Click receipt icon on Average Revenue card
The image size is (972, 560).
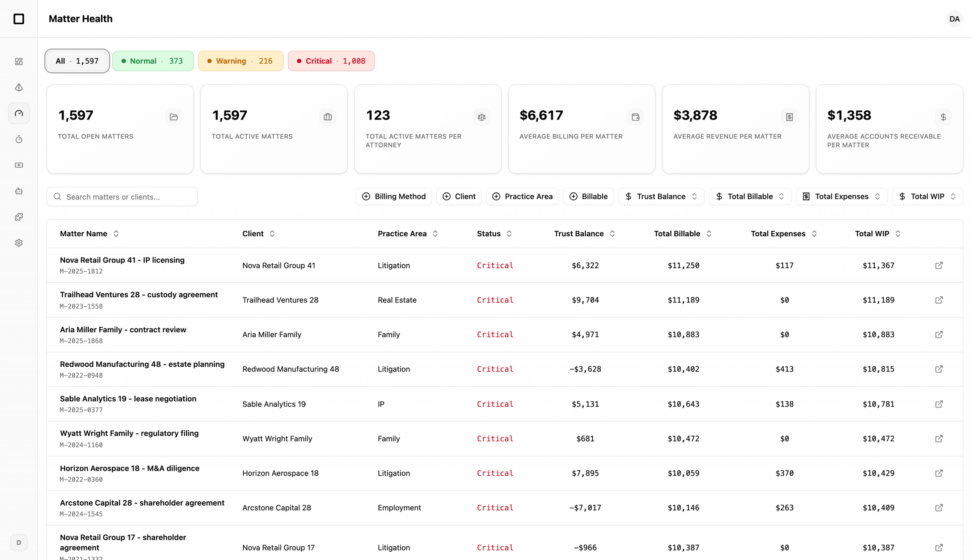(789, 117)
